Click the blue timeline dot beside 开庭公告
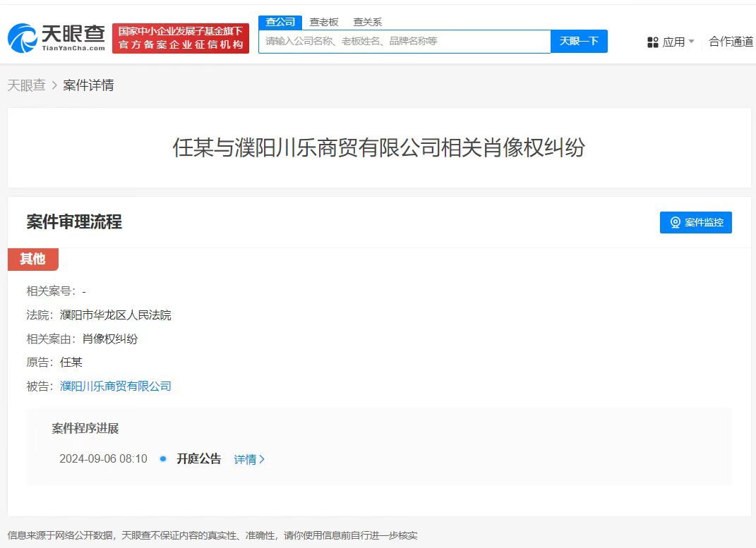This screenshot has width=756, height=548. (162, 459)
